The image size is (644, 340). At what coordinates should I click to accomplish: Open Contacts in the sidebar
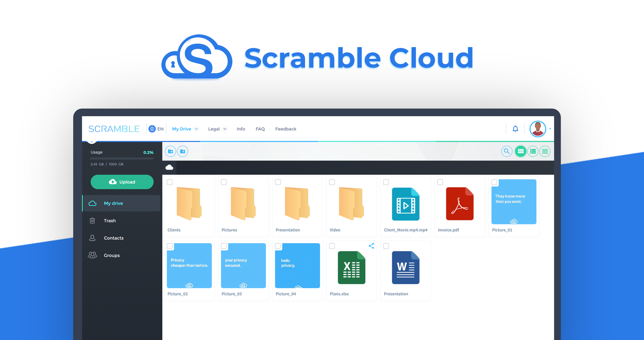pyautogui.click(x=114, y=238)
